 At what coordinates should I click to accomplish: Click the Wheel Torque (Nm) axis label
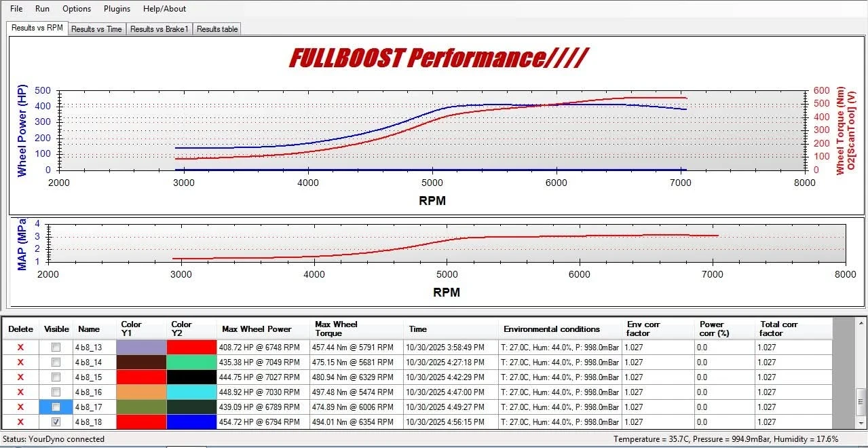click(840, 130)
